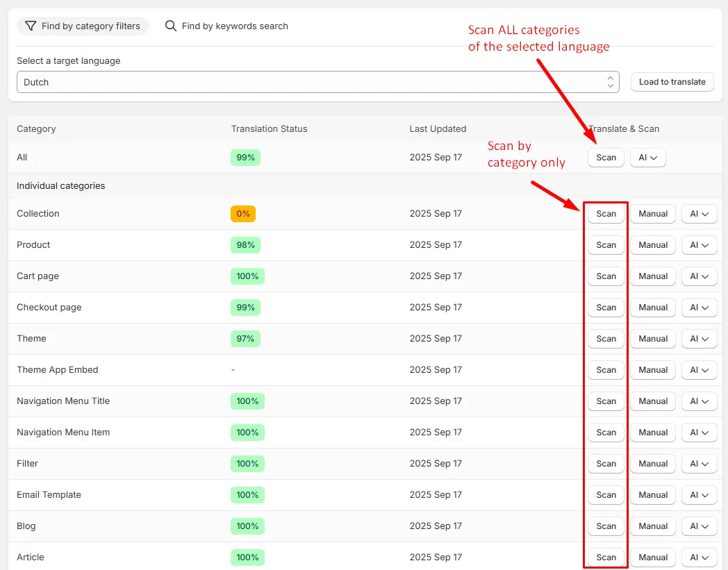This screenshot has width=728, height=570.
Task: Scan the Article category
Action: tap(606, 558)
